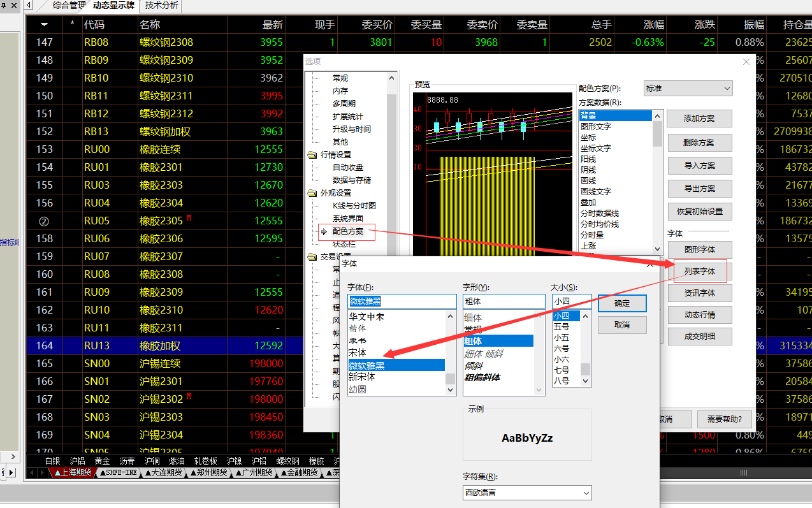Select 图形文字 in 方案数据 list

tap(595, 127)
